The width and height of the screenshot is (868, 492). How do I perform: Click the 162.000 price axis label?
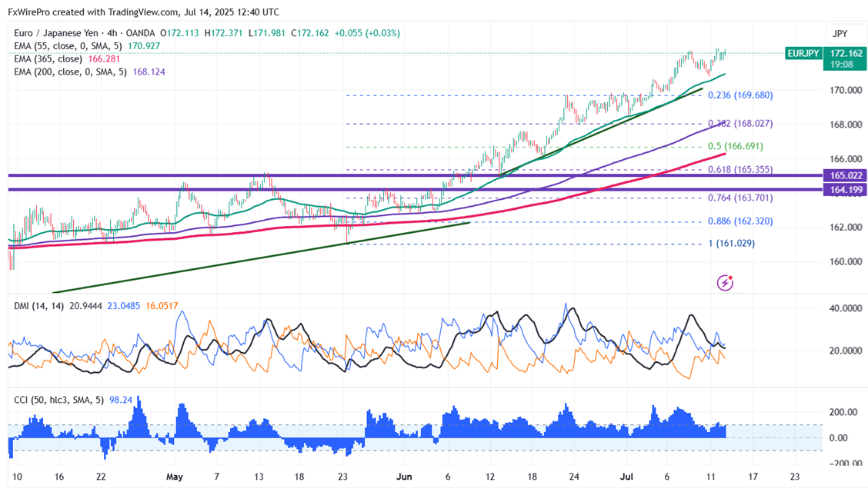coord(846,228)
